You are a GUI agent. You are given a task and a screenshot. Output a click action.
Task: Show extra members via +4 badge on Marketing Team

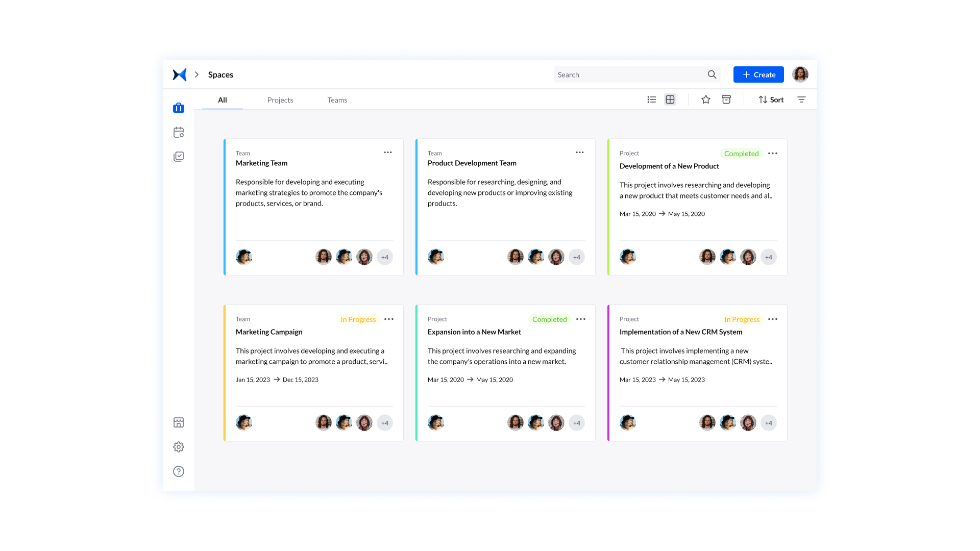pos(385,257)
